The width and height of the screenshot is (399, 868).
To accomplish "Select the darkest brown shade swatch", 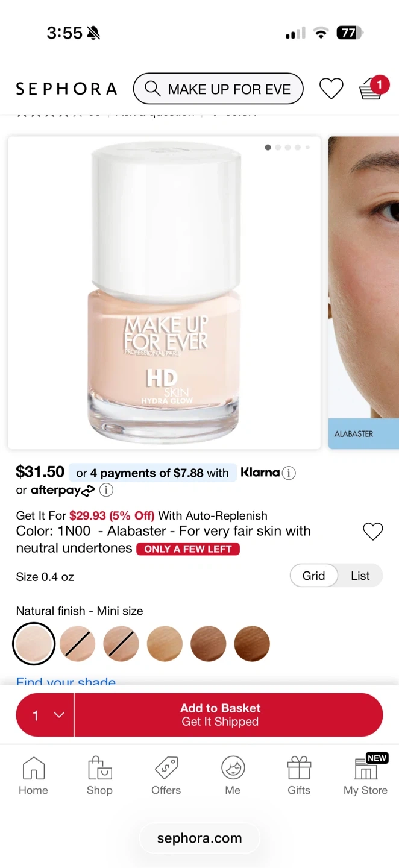I will [252, 644].
